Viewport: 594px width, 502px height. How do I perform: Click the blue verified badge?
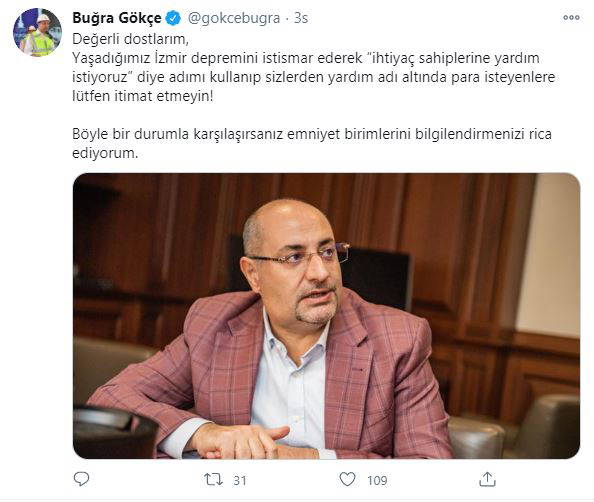pos(174,18)
